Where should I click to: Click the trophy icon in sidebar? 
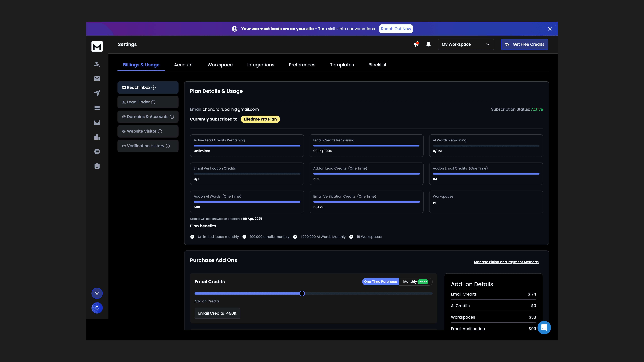pyautogui.click(x=97, y=293)
